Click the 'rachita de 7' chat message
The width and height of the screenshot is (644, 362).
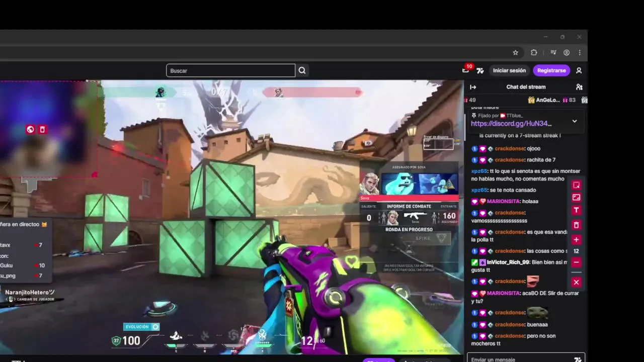pyautogui.click(x=541, y=160)
